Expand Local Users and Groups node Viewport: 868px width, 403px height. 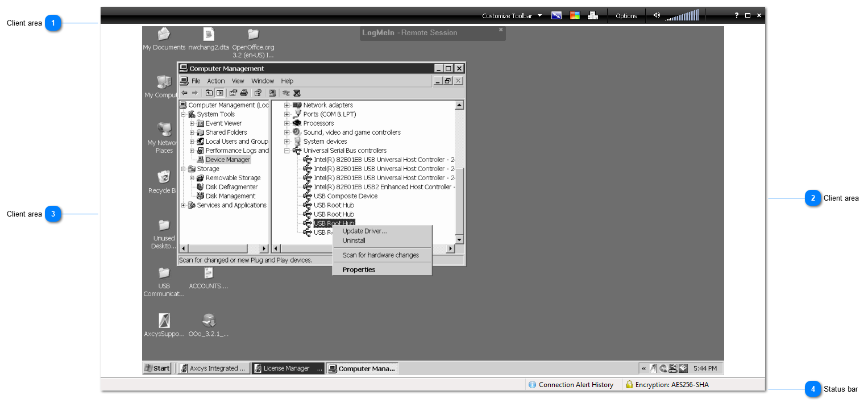(192, 142)
